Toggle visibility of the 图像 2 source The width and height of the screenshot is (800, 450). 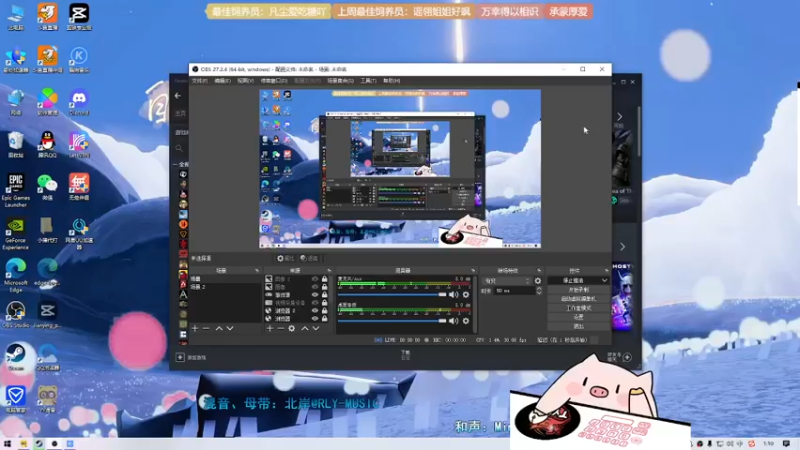pyautogui.click(x=315, y=279)
